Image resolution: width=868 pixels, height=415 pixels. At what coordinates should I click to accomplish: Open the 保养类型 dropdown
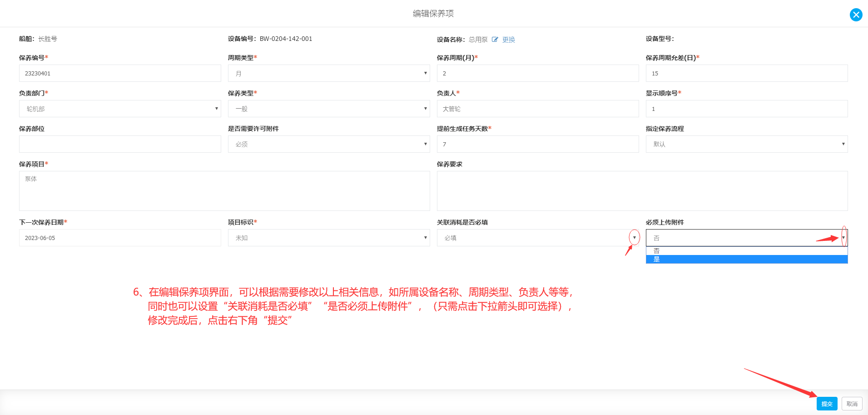pyautogui.click(x=329, y=109)
